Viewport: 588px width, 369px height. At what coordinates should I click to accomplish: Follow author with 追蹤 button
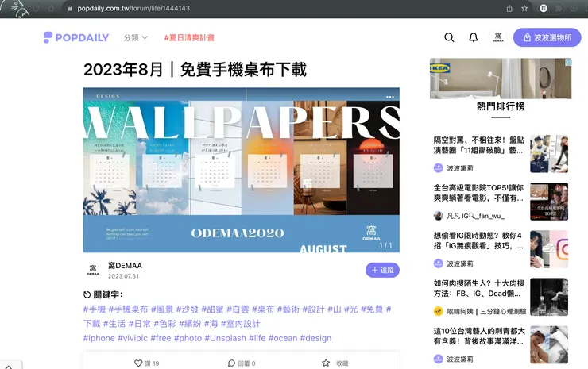[x=382, y=270]
